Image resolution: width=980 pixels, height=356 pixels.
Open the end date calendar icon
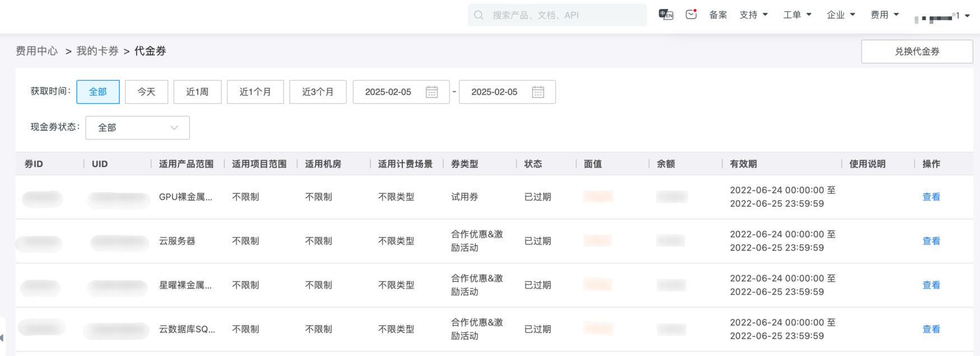pos(538,92)
